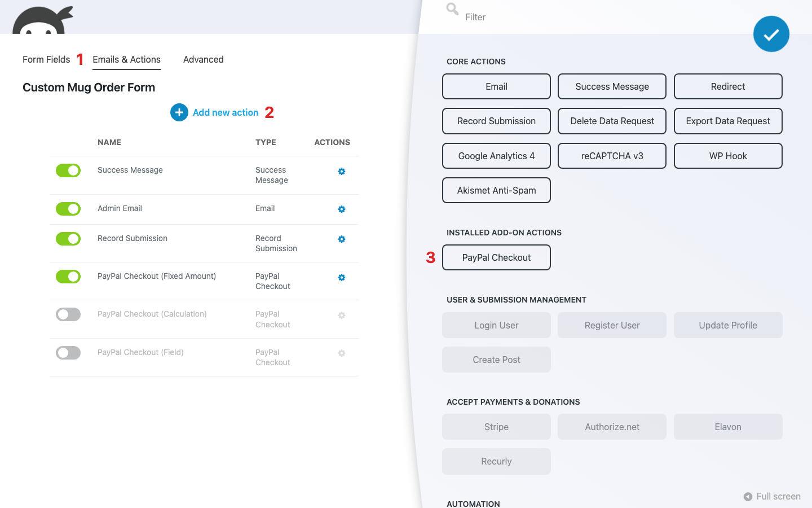Click the Elavon payment action

(728, 427)
